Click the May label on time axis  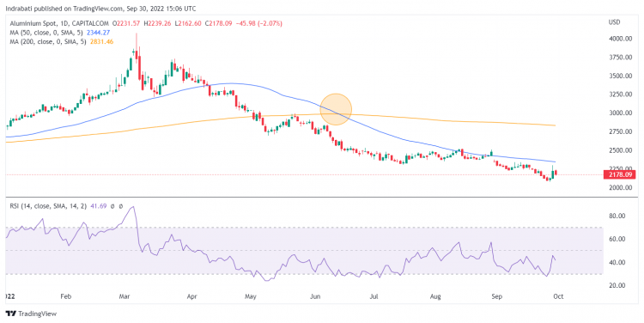tap(252, 296)
